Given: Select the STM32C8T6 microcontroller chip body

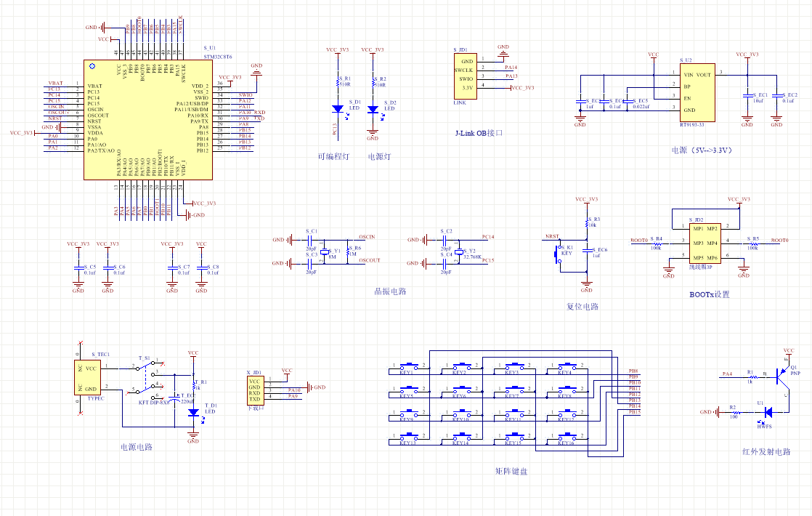Looking at the screenshot, I should (x=148, y=120).
